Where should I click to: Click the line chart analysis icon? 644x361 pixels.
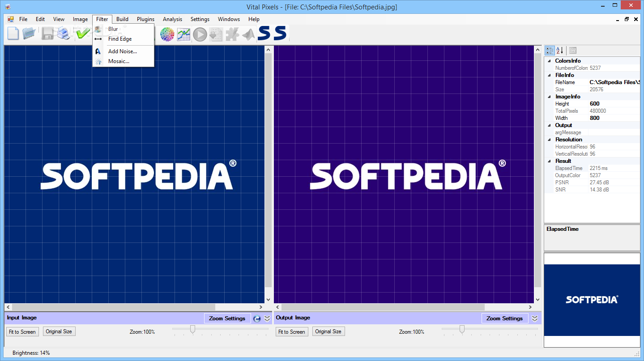tap(183, 34)
